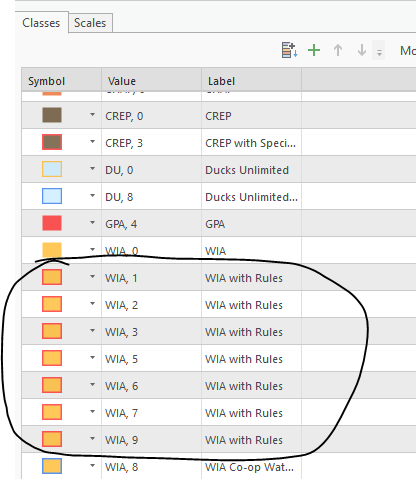Open the WIA, 9 symbol swatch
This screenshot has width=416, height=479.
click(x=52, y=439)
